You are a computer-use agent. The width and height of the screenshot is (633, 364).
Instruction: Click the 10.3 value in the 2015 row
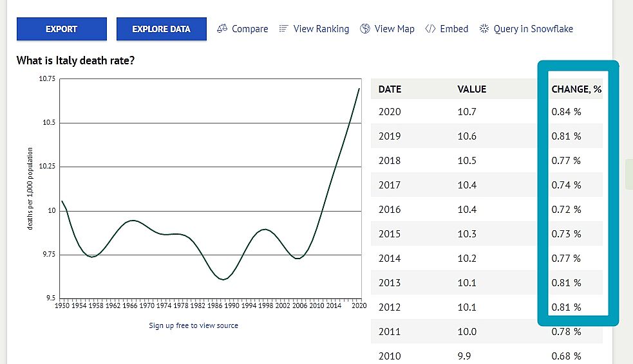click(467, 234)
